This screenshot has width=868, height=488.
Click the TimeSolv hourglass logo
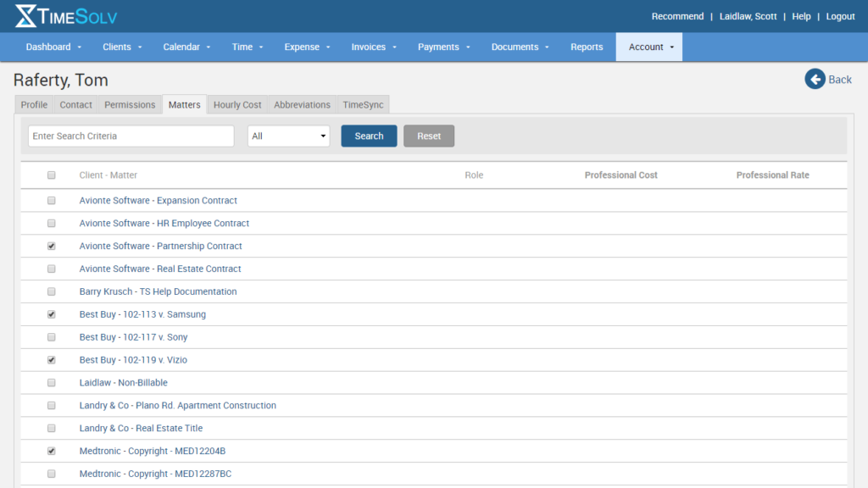[x=25, y=16]
